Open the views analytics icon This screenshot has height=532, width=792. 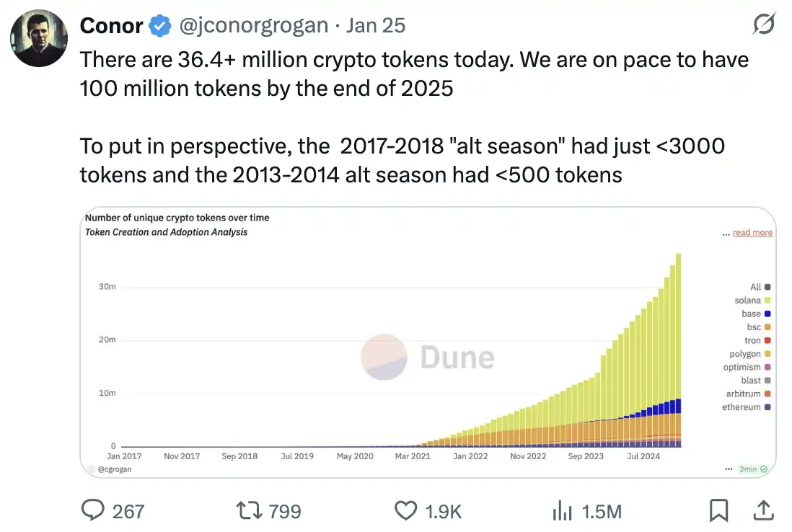pos(562,510)
